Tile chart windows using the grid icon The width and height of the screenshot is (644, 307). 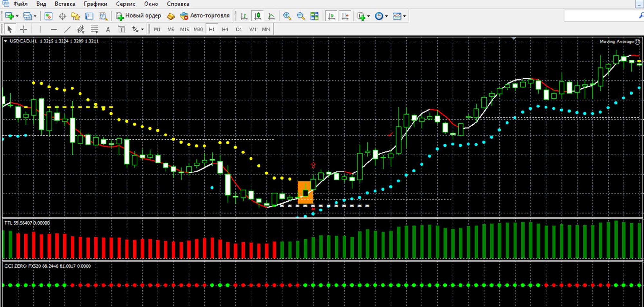click(314, 16)
